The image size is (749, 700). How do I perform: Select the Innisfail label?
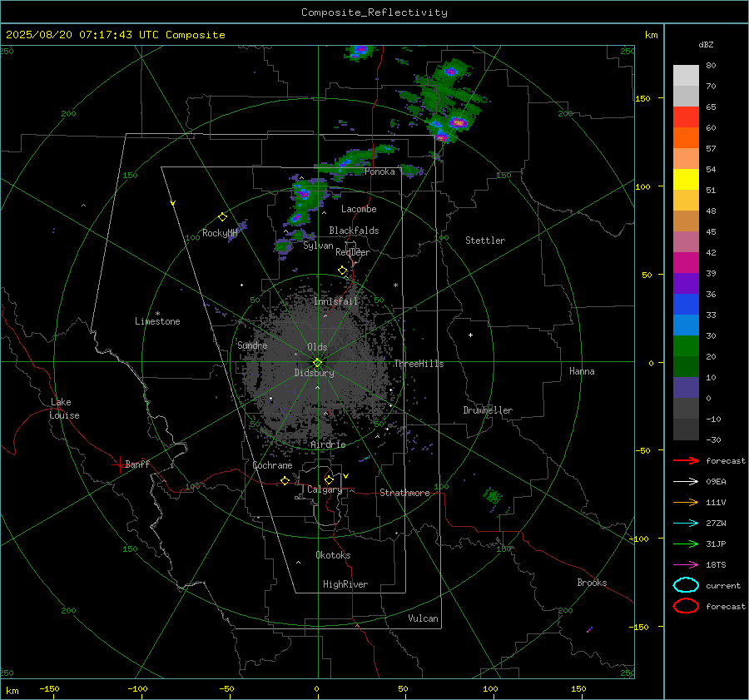click(335, 301)
